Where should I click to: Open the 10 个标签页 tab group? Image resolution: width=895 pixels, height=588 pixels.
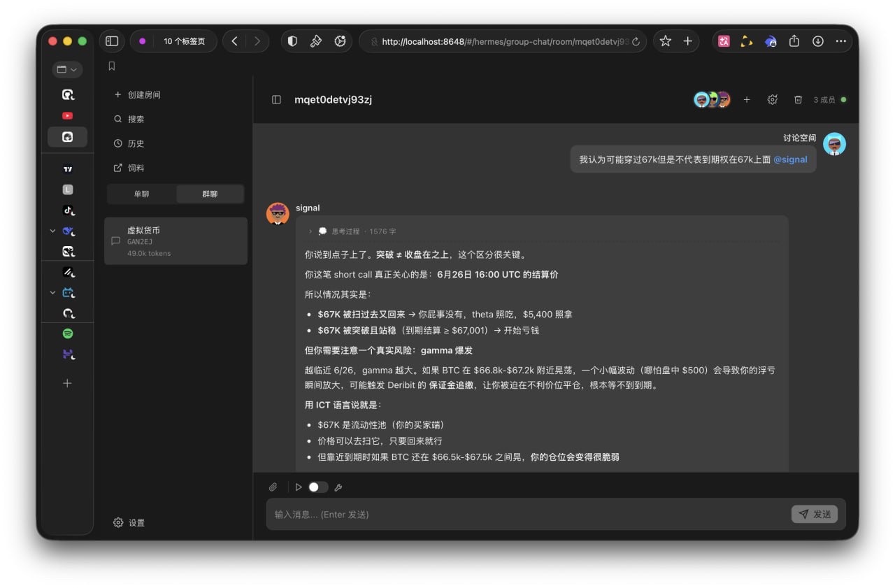coord(173,41)
